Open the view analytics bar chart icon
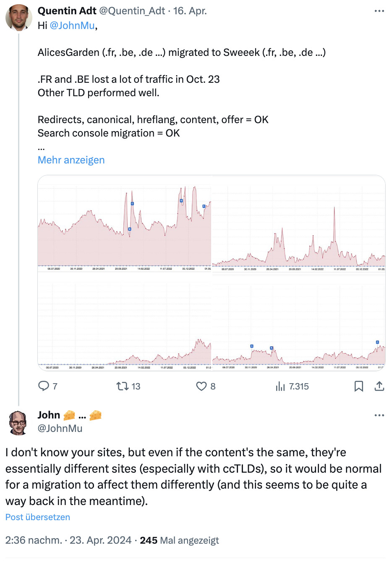Screen dimensions: 392x563 tap(280, 386)
